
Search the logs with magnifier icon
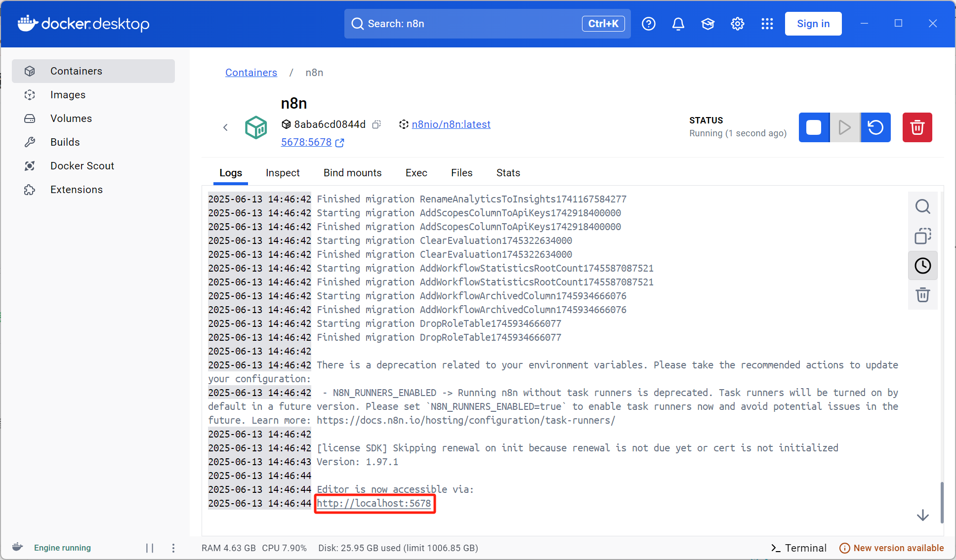click(x=923, y=206)
